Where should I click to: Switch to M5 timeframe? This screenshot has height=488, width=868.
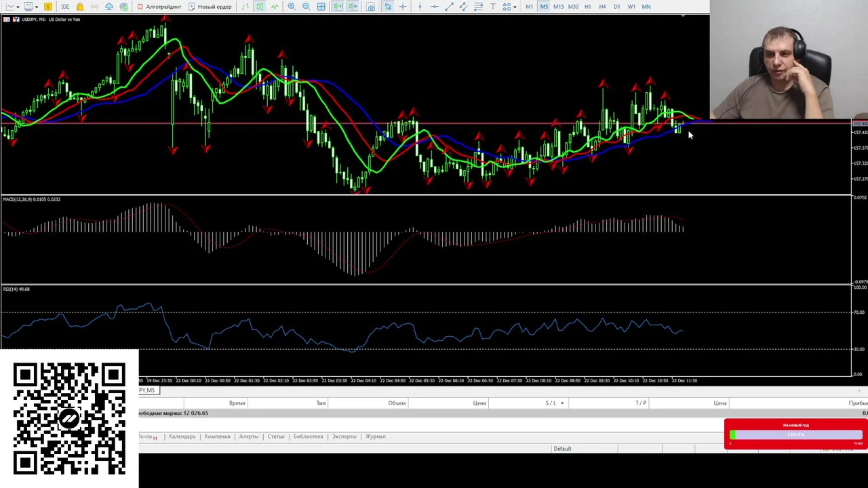pyautogui.click(x=544, y=7)
